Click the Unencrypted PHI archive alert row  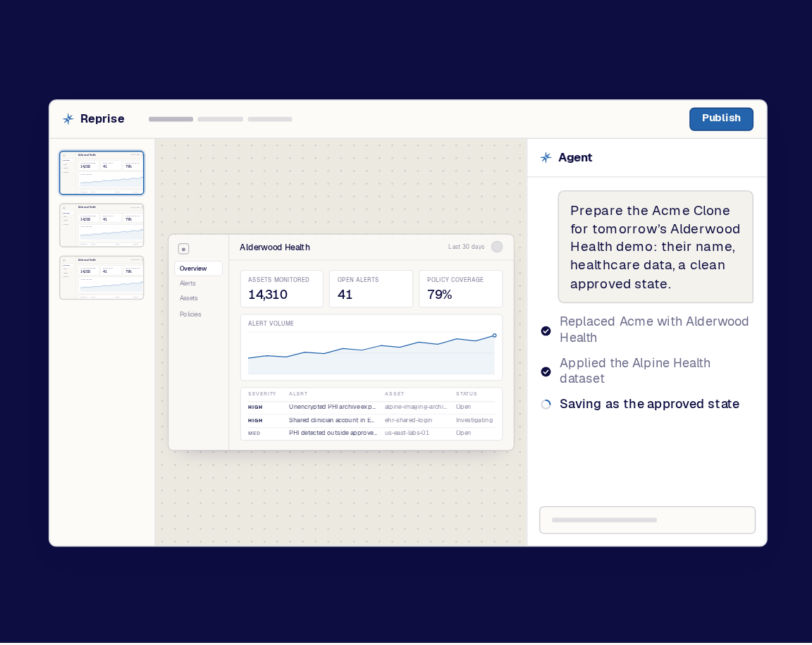371,407
